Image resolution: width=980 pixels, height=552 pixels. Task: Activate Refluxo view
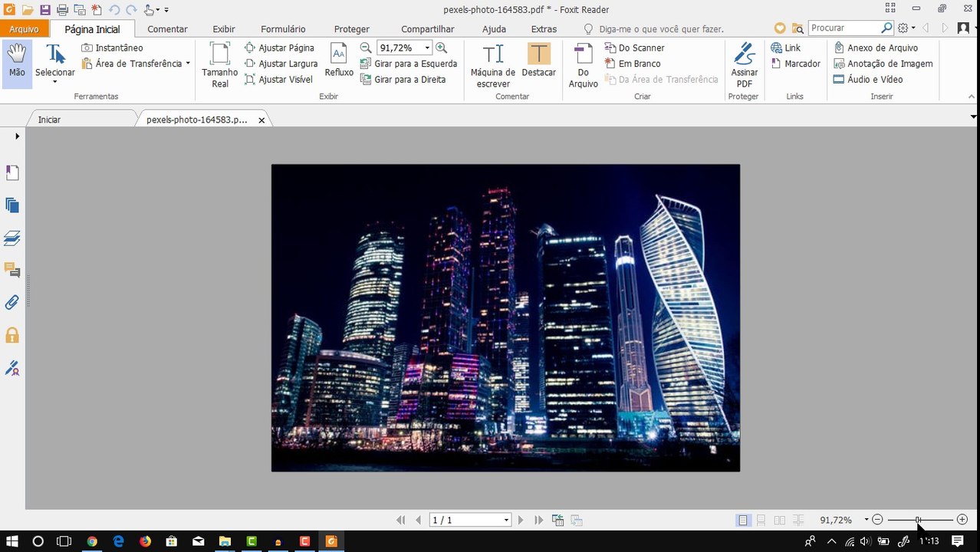tap(339, 60)
